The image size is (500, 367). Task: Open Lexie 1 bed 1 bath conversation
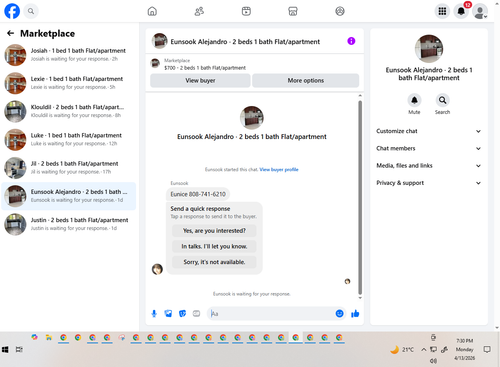pos(69,83)
